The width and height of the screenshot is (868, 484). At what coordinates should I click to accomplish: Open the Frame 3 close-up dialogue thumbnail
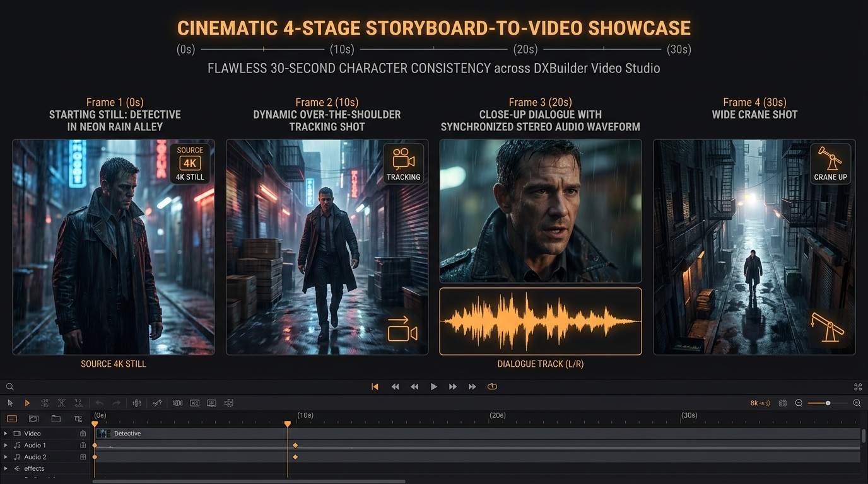coord(541,211)
